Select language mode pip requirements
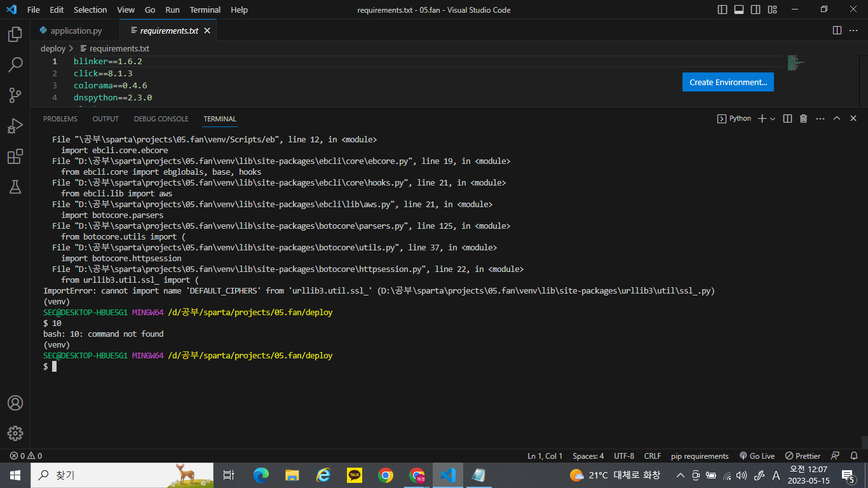Screen dimensions: 868x488 [x=700, y=456]
